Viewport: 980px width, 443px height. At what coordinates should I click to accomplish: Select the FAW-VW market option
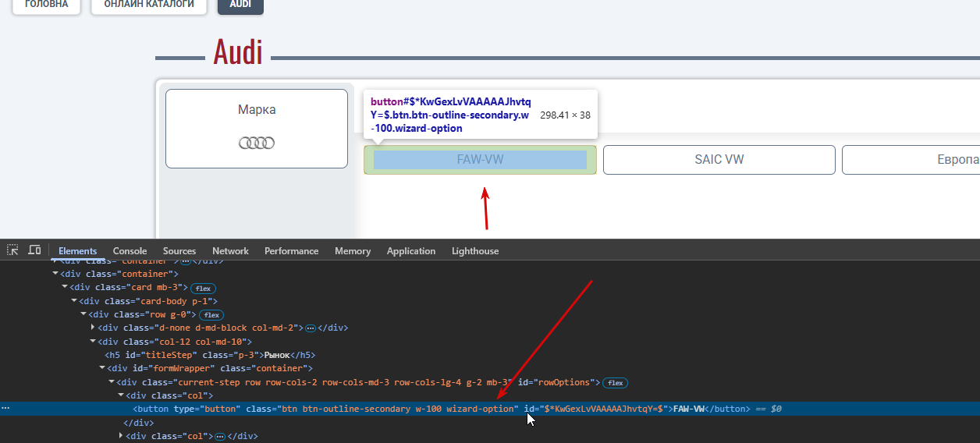tap(480, 160)
